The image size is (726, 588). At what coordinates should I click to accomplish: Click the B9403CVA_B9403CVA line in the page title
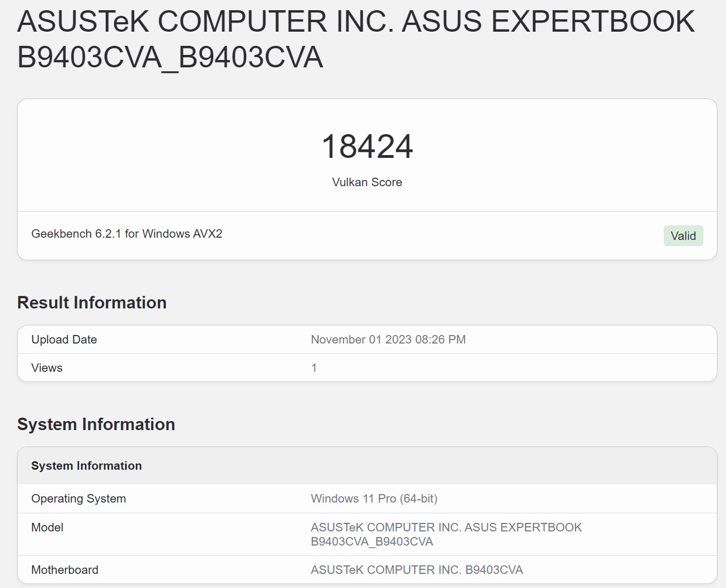(170, 58)
